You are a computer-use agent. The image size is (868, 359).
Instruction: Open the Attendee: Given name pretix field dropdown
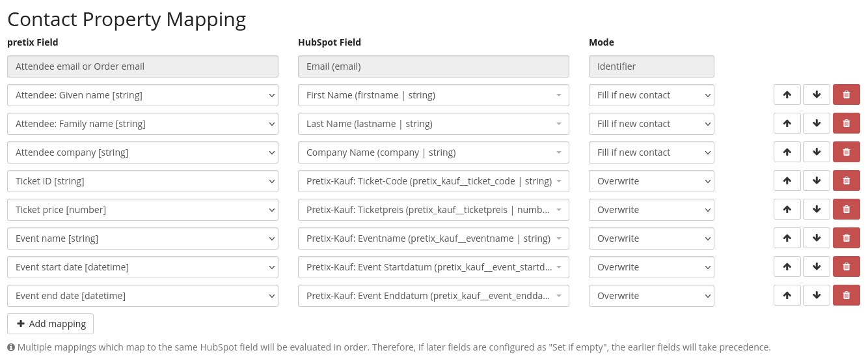click(142, 95)
